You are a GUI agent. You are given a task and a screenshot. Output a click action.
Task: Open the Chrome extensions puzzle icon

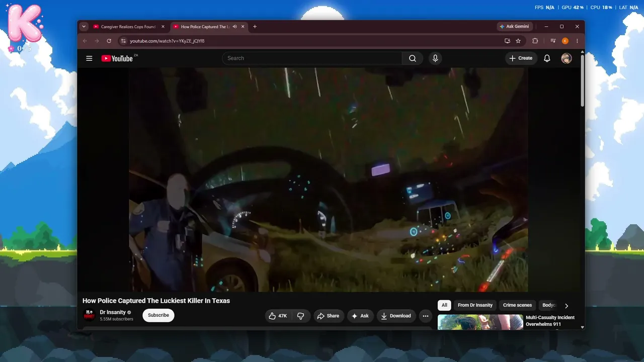click(535, 41)
